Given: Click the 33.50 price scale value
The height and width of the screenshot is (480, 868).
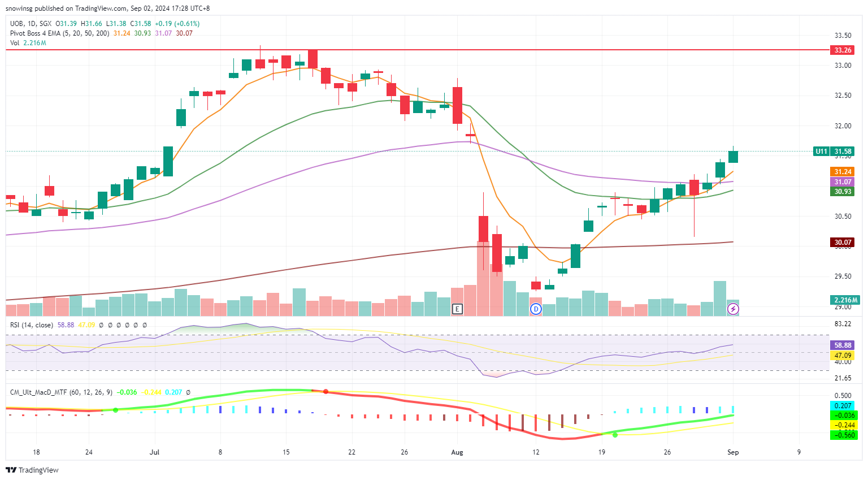Looking at the screenshot, I should (x=843, y=35).
